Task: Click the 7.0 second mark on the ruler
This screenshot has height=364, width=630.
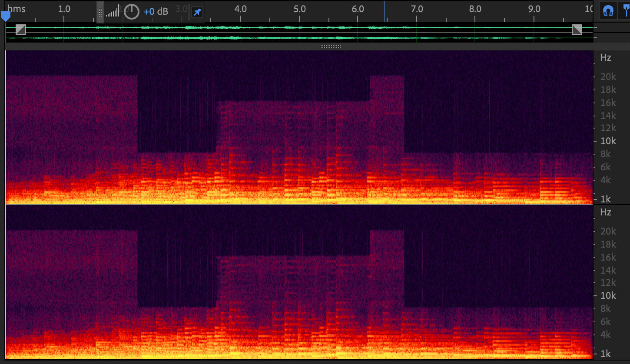Action: click(417, 9)
